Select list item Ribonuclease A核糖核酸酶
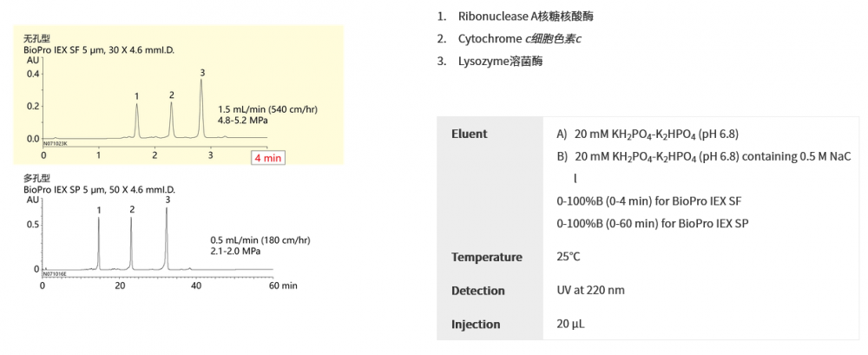This screenshot has height=355, width=868. click(526, 16)
